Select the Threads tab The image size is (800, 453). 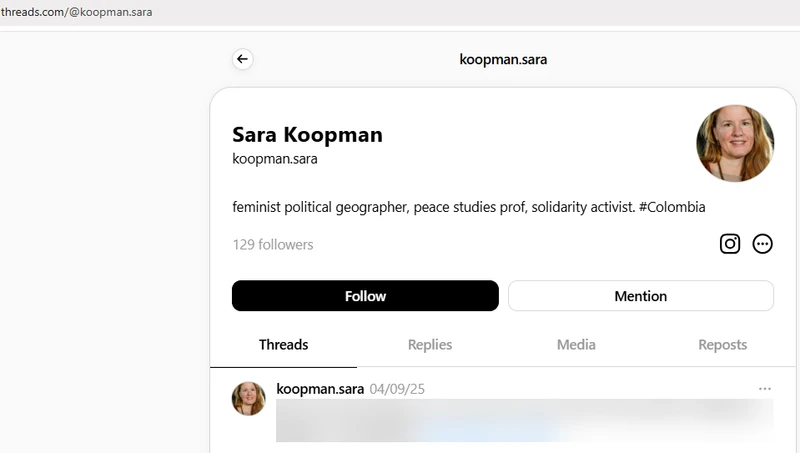point(283,345)
